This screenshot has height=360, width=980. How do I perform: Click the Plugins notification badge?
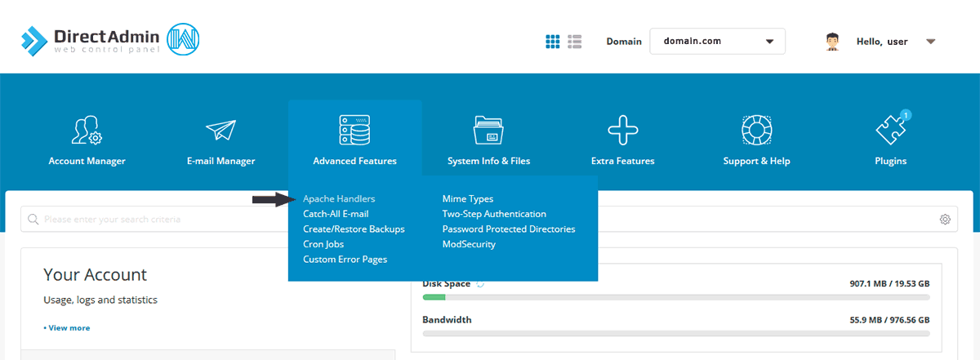click(905, 115)
